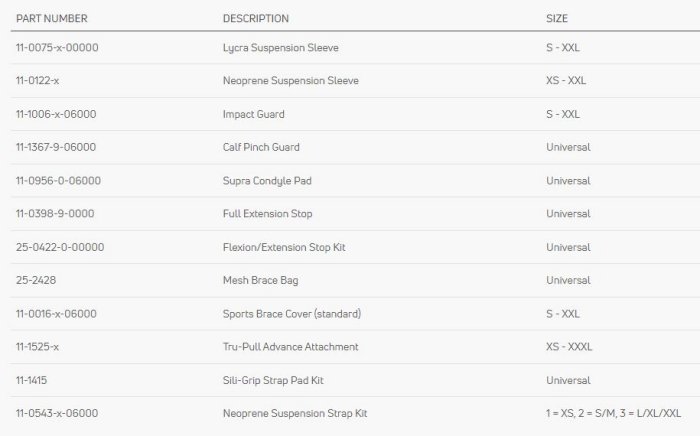Click Tru-Pull Advance Attachment description

[x=290, y=347]
